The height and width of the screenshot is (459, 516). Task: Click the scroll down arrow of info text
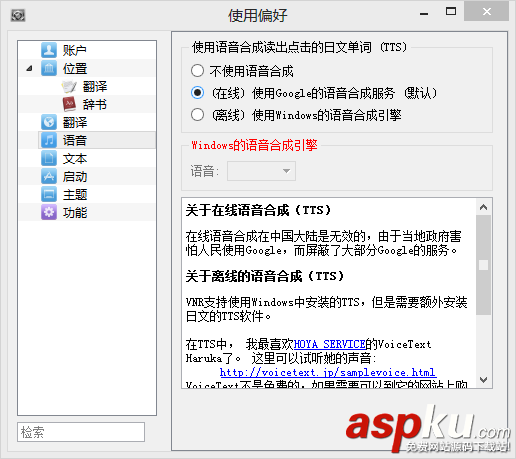[x=483, y=379]
